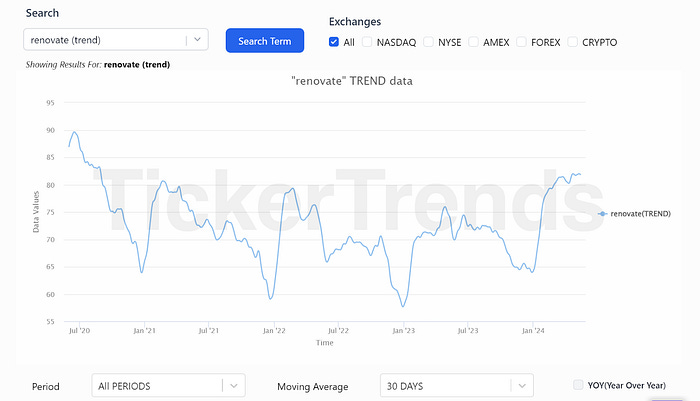The image size is (700, 401).
Task: Expand the 30 DAYS moving average dropdown
Action: pyautogui.click(x=457, y=386)
